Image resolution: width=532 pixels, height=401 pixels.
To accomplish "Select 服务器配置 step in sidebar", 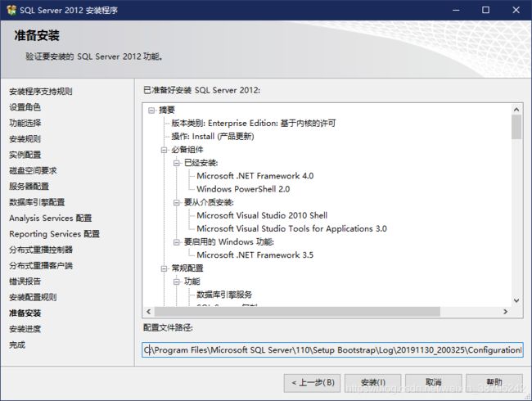I will point(29,187).
